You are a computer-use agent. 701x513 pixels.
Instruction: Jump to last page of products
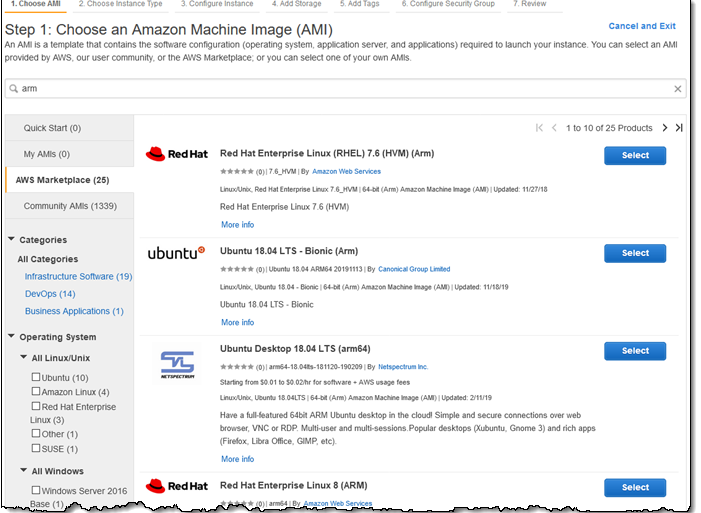679,128
